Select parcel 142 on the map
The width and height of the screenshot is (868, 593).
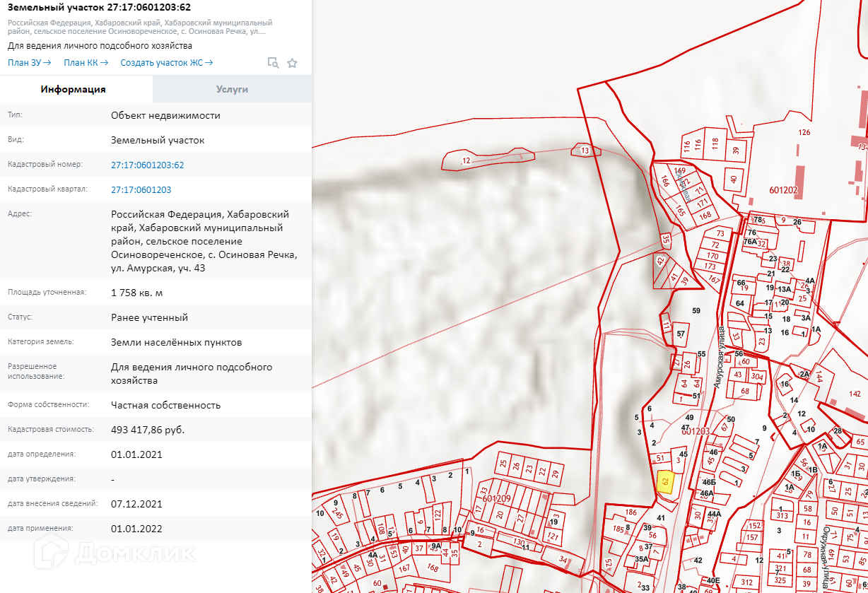click(855, 394)
